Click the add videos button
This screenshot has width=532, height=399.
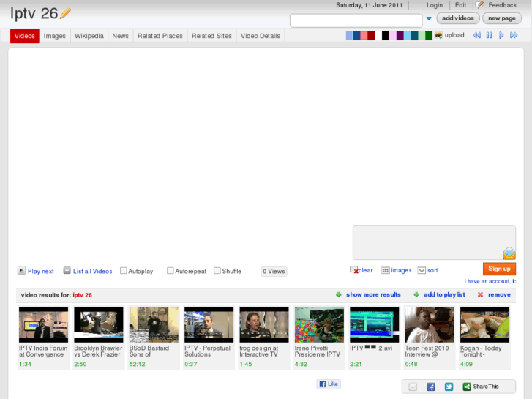458,18
